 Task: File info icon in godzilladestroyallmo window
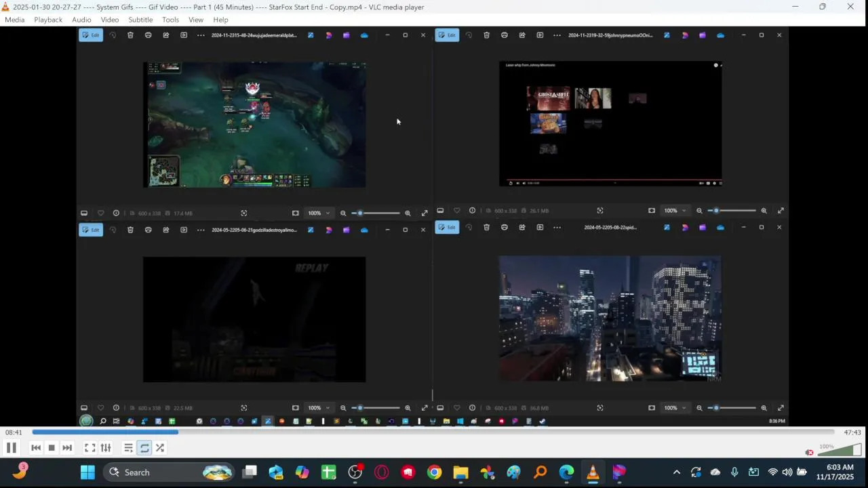tap(116, 408)
